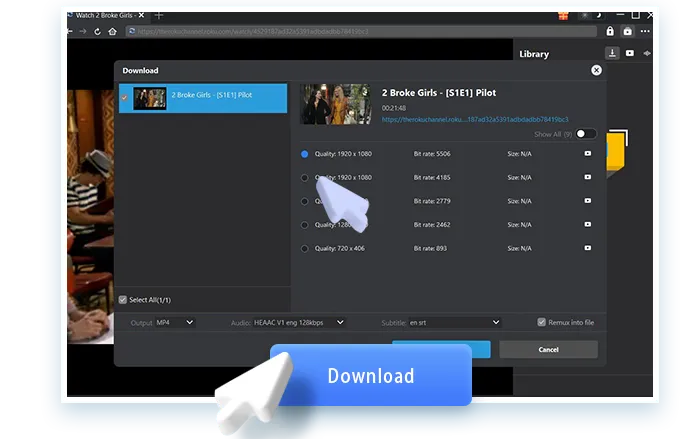Close the Watch 2 Broke Girls tab
The height and width of the screenshot is (439, 686).
(x=141, y=15)
